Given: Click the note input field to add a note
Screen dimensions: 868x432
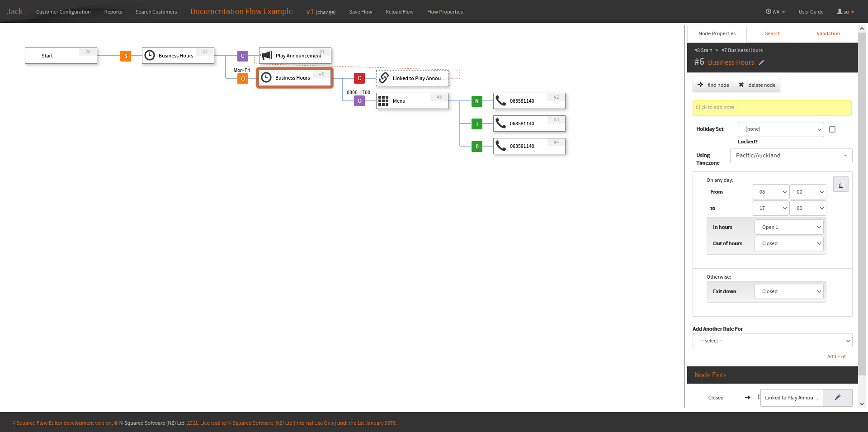Looking at the screenshot, I should pos(772,108).
